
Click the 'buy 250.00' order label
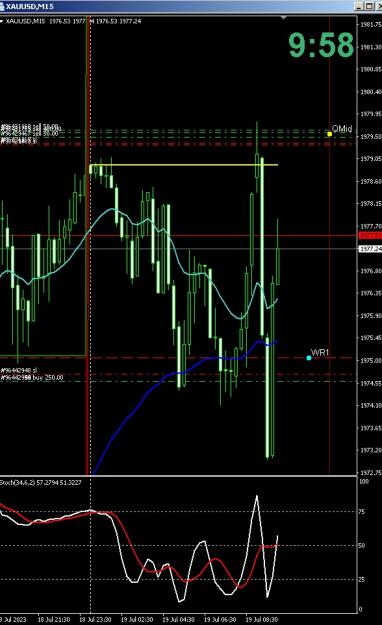pos(47,377)
